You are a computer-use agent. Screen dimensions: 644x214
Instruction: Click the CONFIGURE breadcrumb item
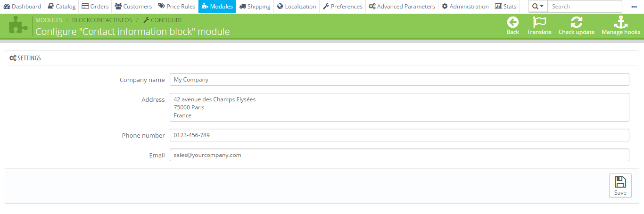coord(163,20)
